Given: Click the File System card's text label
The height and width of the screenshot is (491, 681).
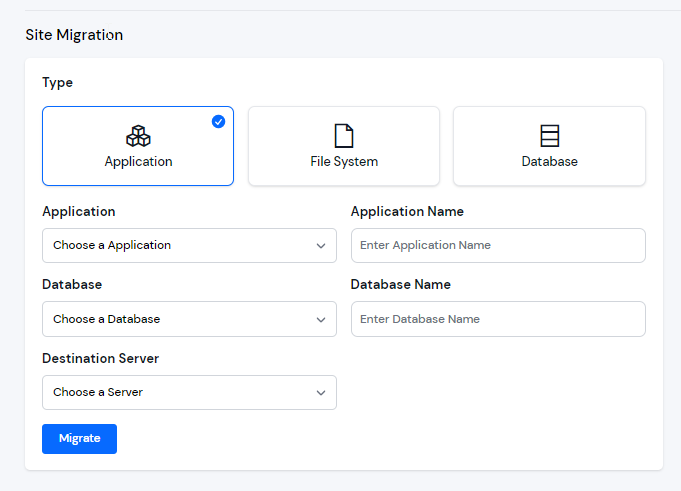Looking at the screenshot, I should pyautogui.click(x=344, y=161).
